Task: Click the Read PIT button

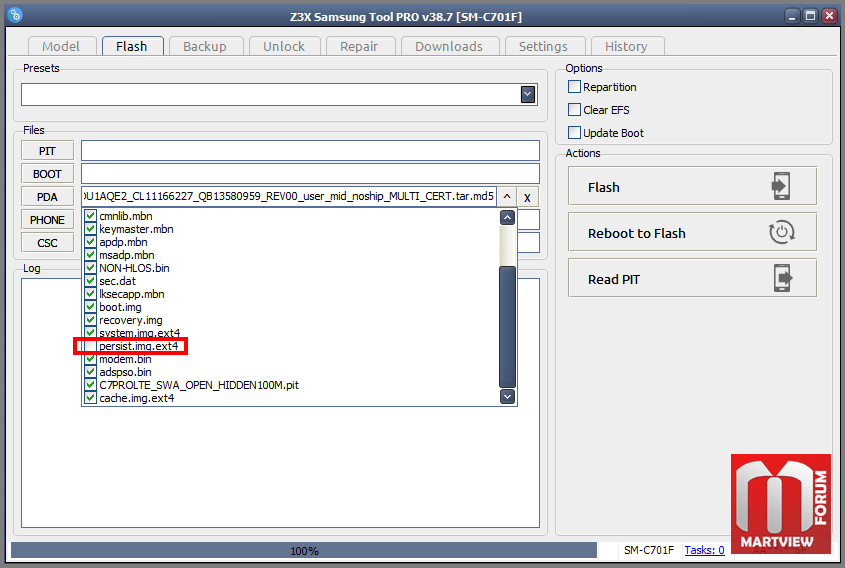Action: (692, 278)
